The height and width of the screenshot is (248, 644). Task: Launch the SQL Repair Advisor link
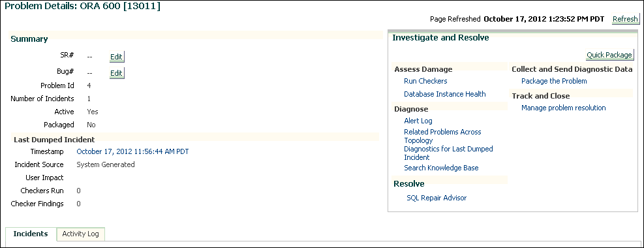437,198
